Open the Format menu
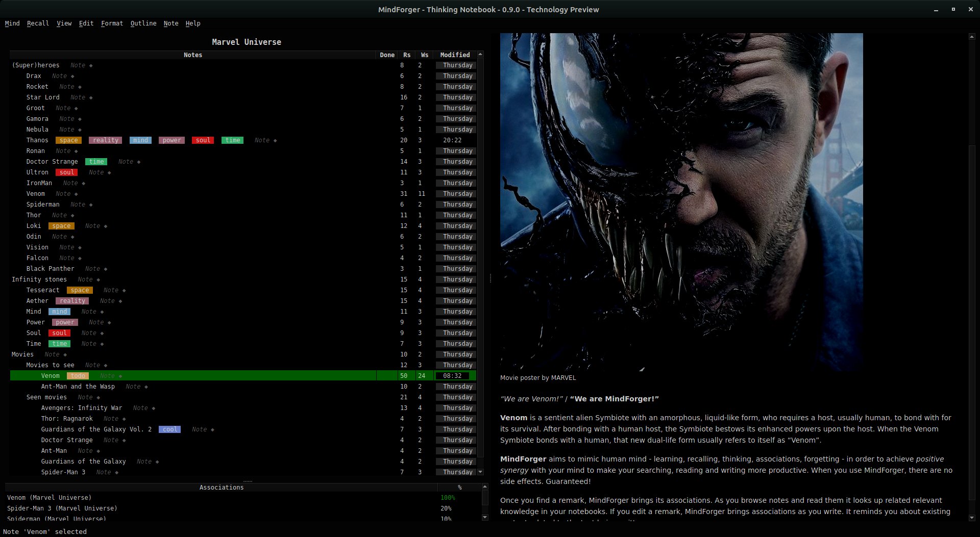 pos(112,23)
